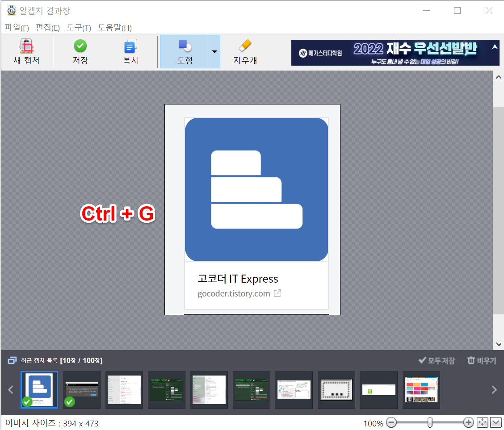Adjust the zoom slider handle
Screen dimensions: 504x430
click(x=430, y=422)
